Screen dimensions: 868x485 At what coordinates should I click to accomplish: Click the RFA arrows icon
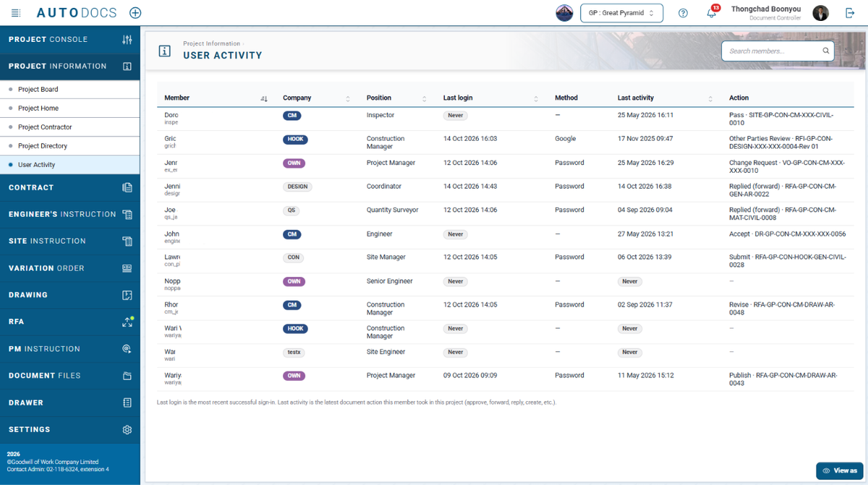(127, 322)
